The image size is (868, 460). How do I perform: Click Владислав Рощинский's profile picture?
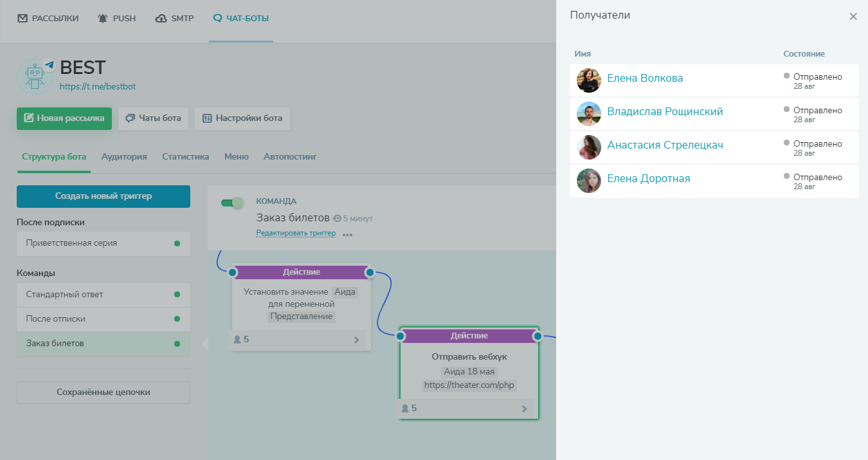point(589,114)
